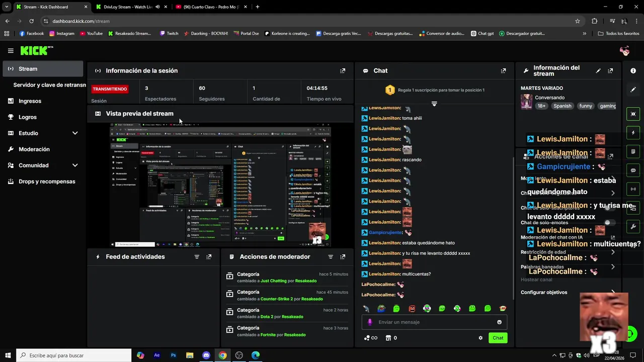Screen dimensions: 644x362
Task: Open the Twitch bookmark
Action: click(169, 34)
